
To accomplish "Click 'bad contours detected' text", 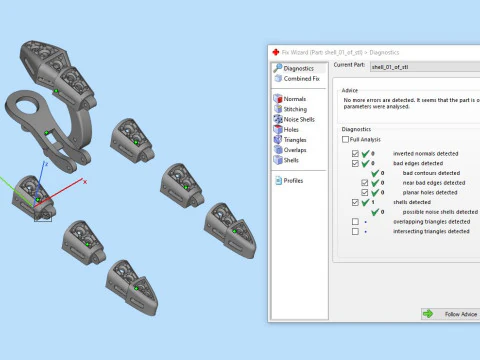I will point(431,173).
